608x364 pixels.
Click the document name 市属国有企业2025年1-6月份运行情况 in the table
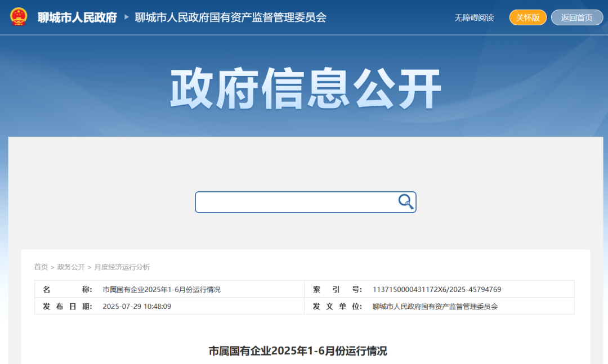[x=162, y=290]
